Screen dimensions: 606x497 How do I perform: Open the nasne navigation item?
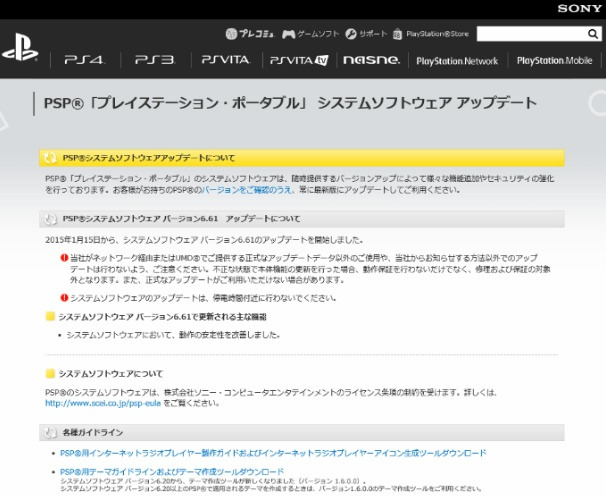point(371,60)
